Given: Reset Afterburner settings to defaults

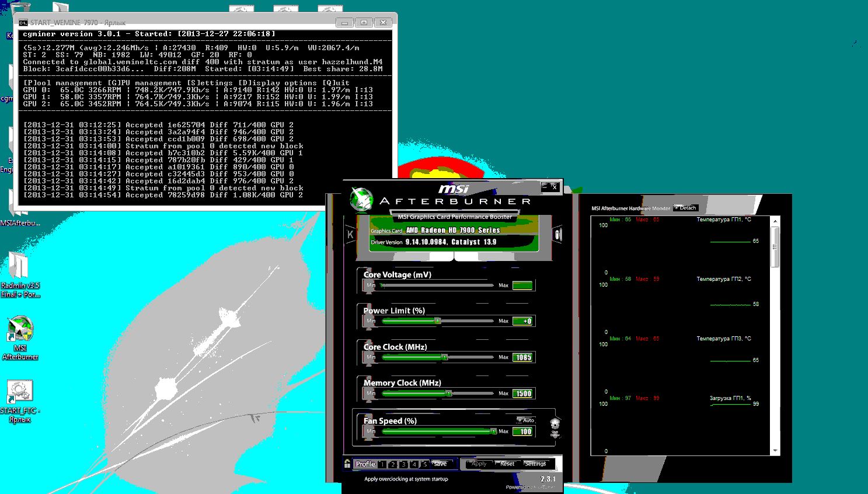Looking at the screenshot, I should tap(507, 464).
